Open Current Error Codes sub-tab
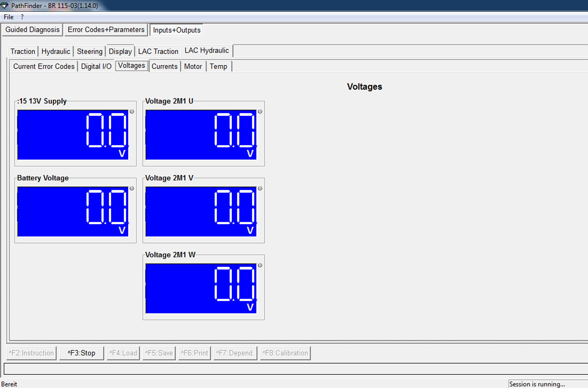Viewport: 588px width, 388px height. click(44, 66)
